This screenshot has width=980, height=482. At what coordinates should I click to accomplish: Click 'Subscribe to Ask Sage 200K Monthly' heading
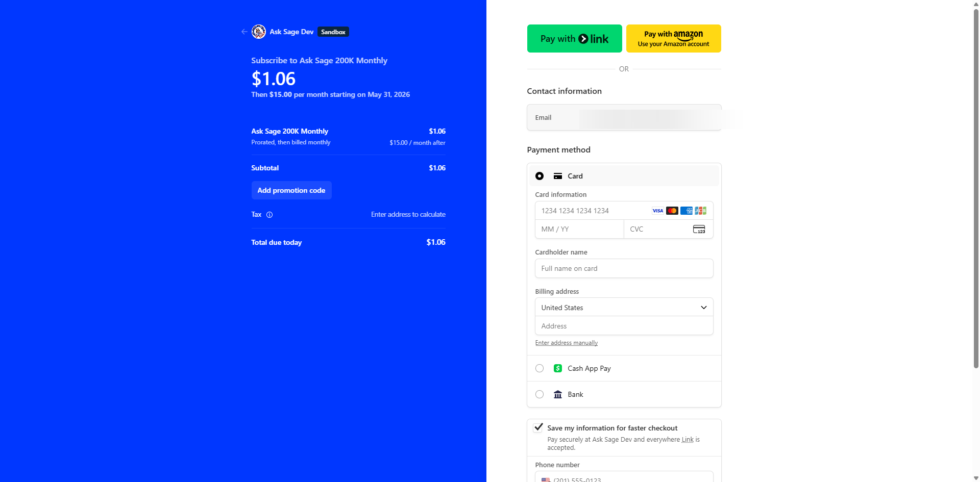pyautogui.click(x=319, y=60)
